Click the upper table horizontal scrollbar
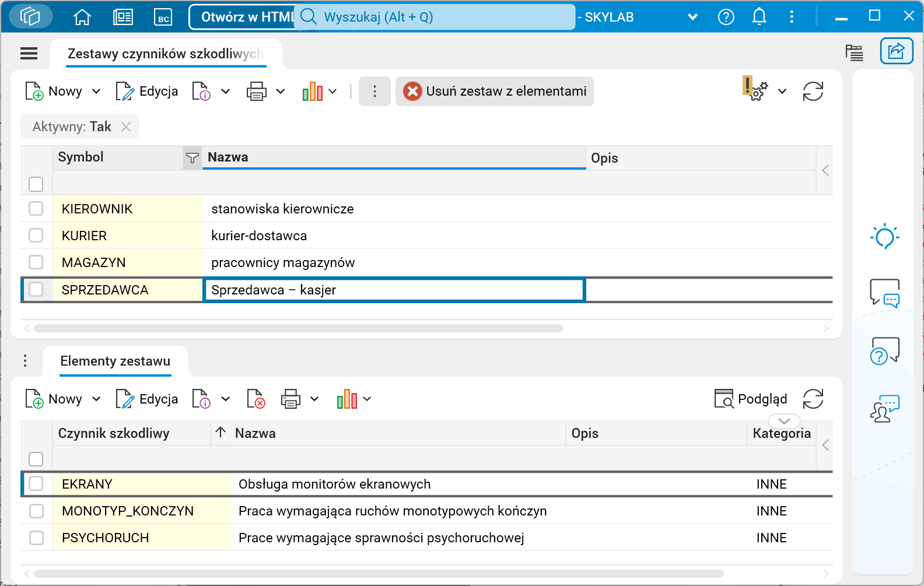924x586 pixels. pos(299,328)
